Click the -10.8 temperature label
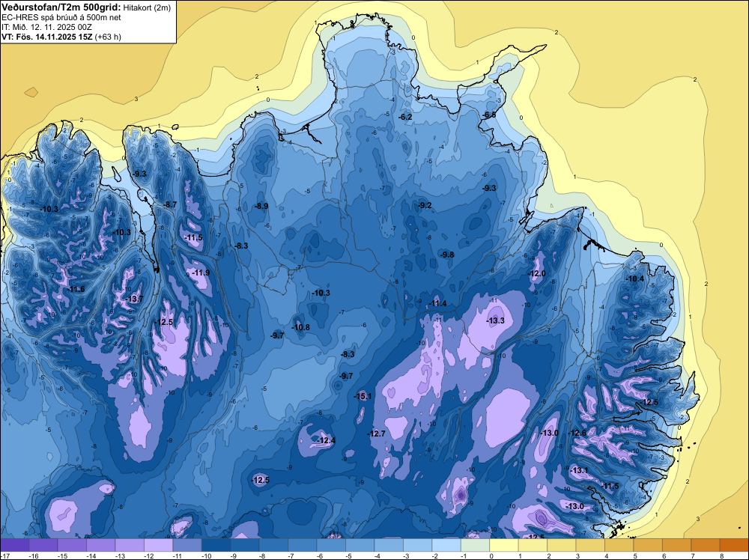Screen dimensions: 749x560 (x=301, y=327)
